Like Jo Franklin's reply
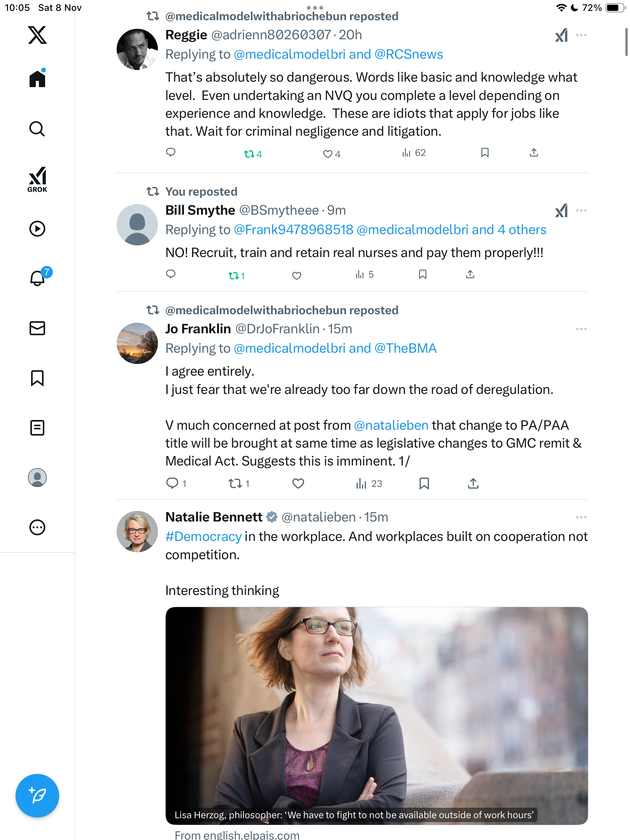The width and height of the screenshot is (630, 840). [x=298, y=483]
